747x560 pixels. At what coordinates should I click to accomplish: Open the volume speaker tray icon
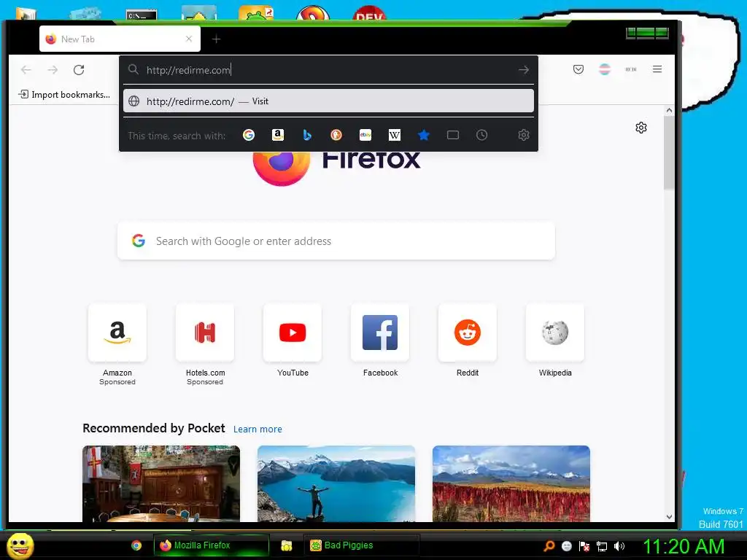click(619, 546)
